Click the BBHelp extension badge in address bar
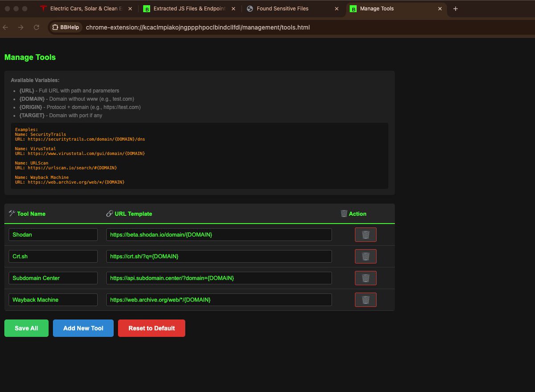This screenshot has width=535, height=392. point(66,27)
